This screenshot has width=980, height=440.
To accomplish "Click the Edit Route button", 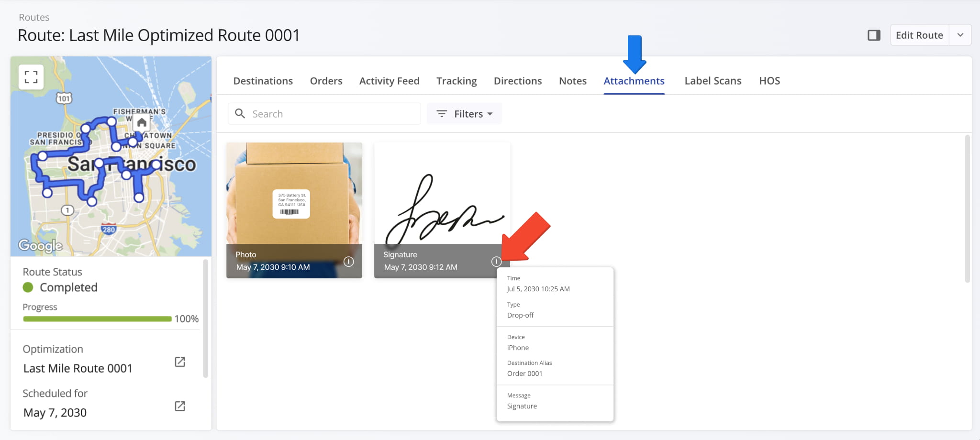I will tap(919, 35).
